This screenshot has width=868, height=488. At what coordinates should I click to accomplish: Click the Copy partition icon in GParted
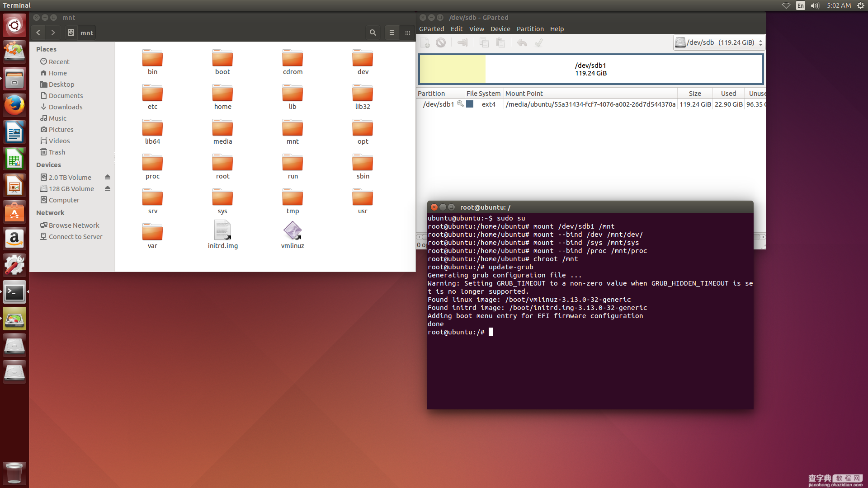tap(483, 42)
